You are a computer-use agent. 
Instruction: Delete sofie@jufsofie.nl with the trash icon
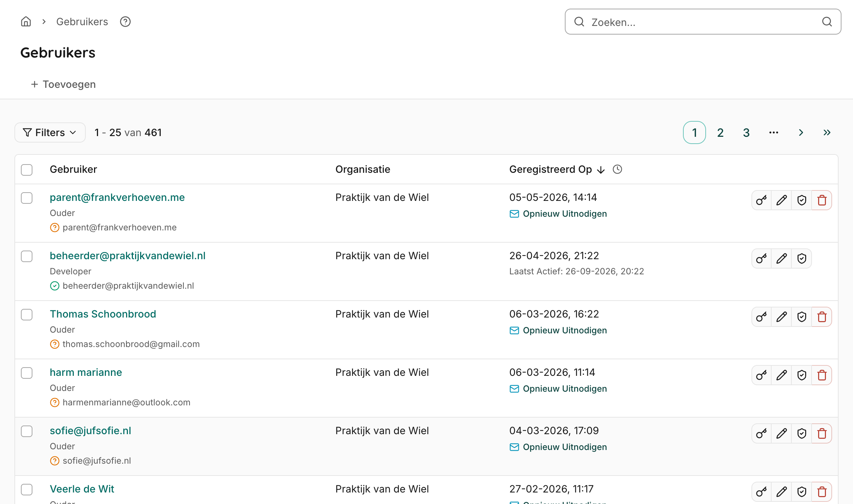(822, 433)
